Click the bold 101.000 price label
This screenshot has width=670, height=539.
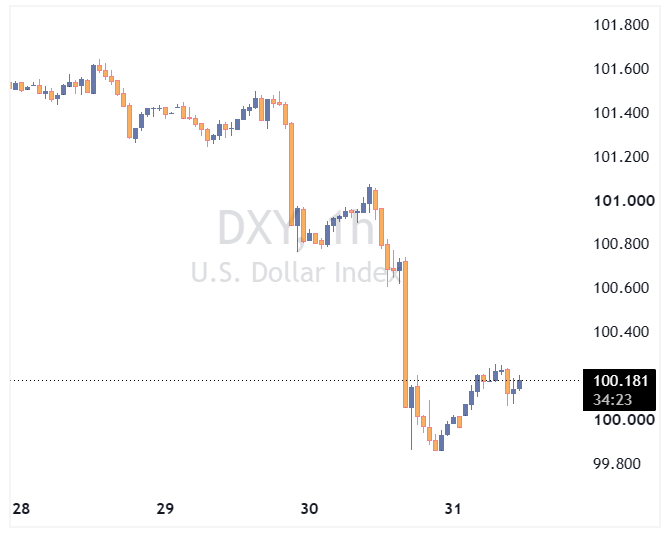624,200
